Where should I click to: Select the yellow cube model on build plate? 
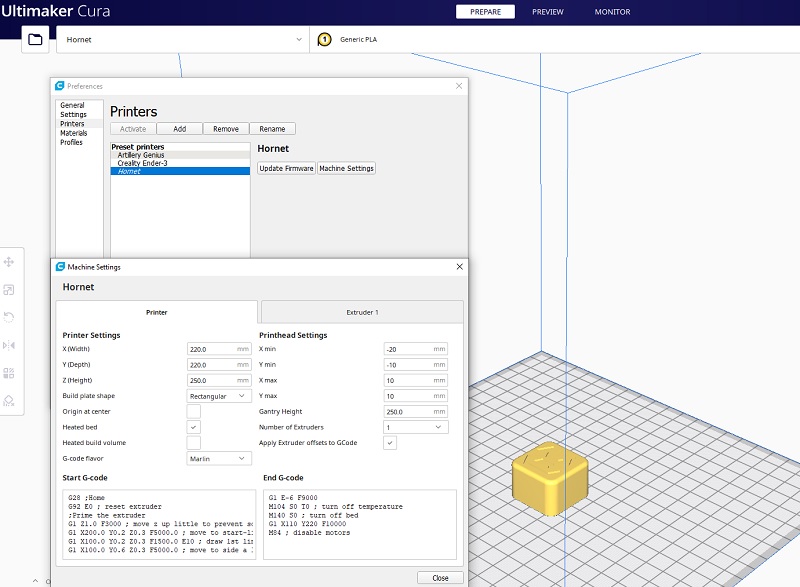coord(550,478)
